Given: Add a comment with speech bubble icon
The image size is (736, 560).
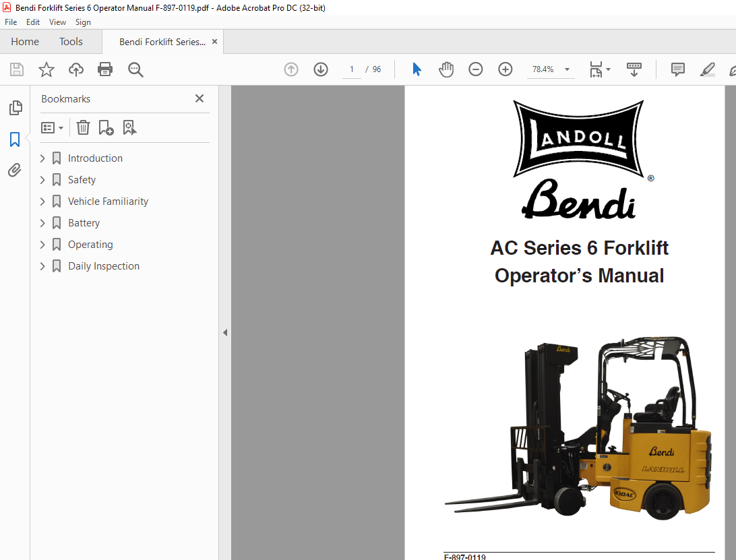Looking at the screenshot, I should 678,69.
